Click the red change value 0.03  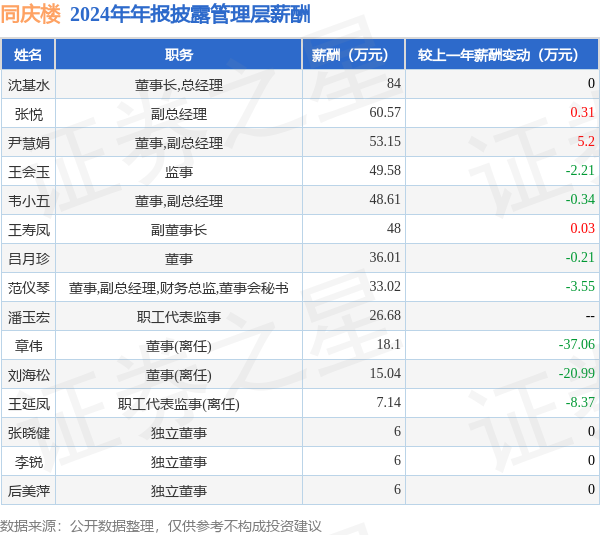pyautogui.click(x=582, y=228)
